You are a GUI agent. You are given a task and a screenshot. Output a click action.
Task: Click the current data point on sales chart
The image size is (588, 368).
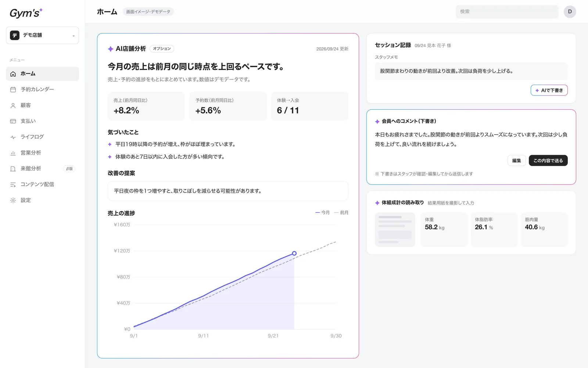tap(294, 253)
